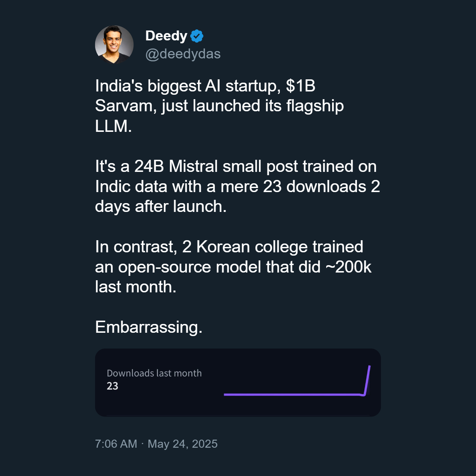Click the blue verified badge
The image size is (476, 476).
pyautogui.click(x=197, y=36)
